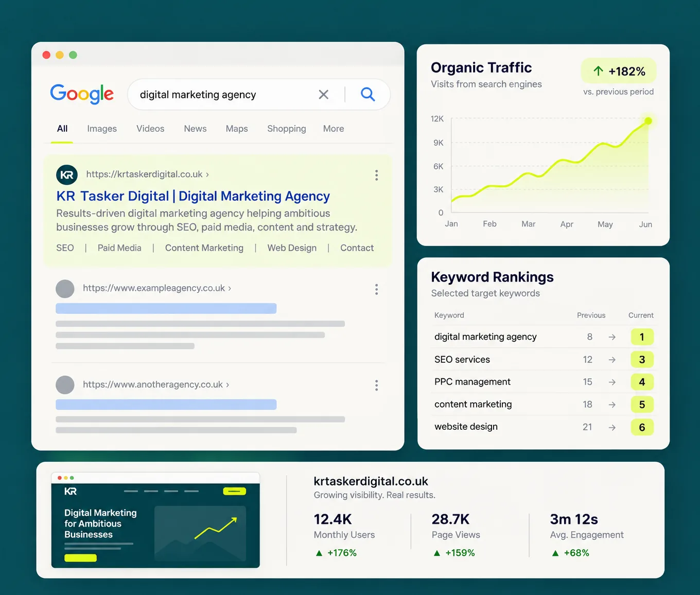Viewport: 700px width, 595px height.
Task: Open the News tab
Action: 195,129
